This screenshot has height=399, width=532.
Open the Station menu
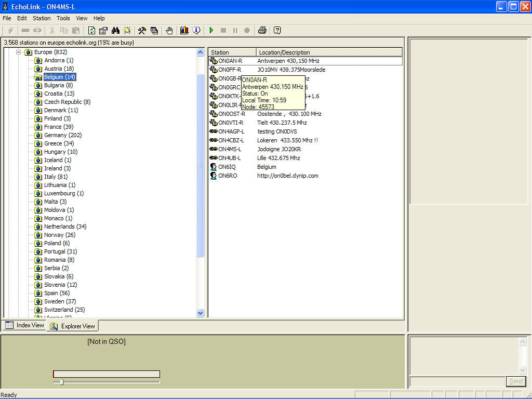(x=42, y=18)
